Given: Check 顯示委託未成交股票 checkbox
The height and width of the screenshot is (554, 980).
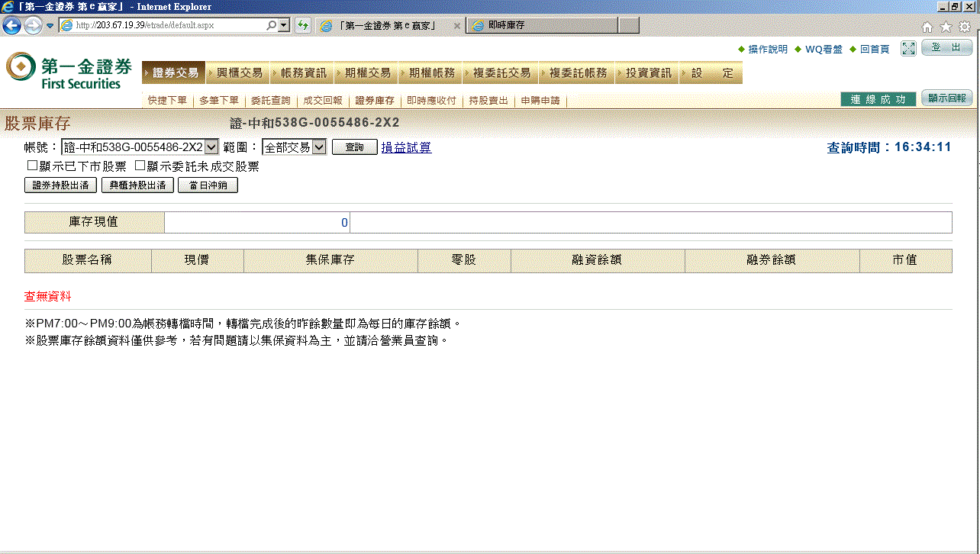Looking at the screenshot, I should click(x=140, y=166).
